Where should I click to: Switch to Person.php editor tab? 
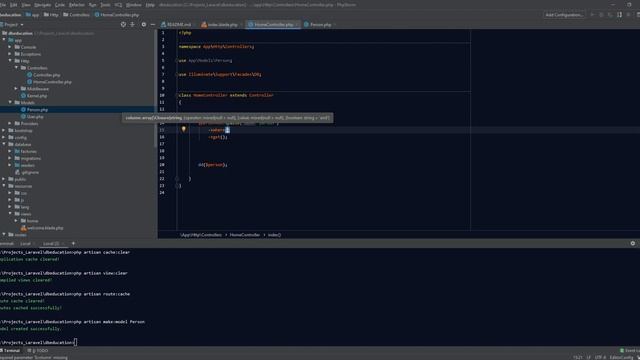(320, 24)
